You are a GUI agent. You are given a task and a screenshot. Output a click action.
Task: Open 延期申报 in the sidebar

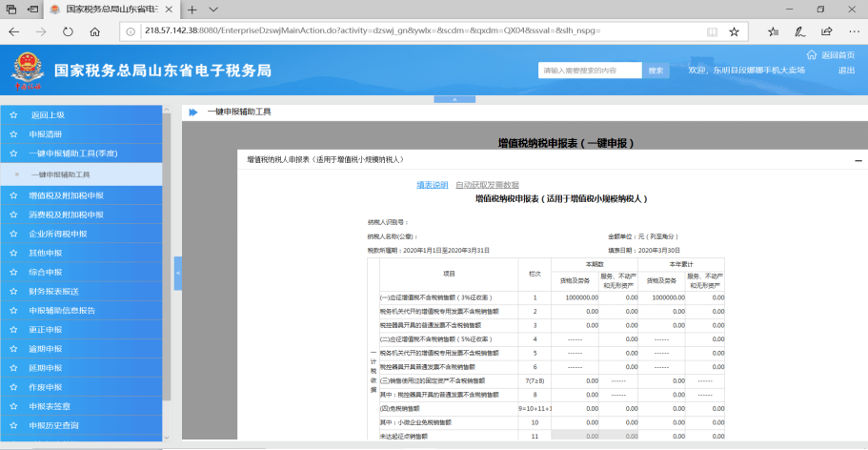[81, 368]
